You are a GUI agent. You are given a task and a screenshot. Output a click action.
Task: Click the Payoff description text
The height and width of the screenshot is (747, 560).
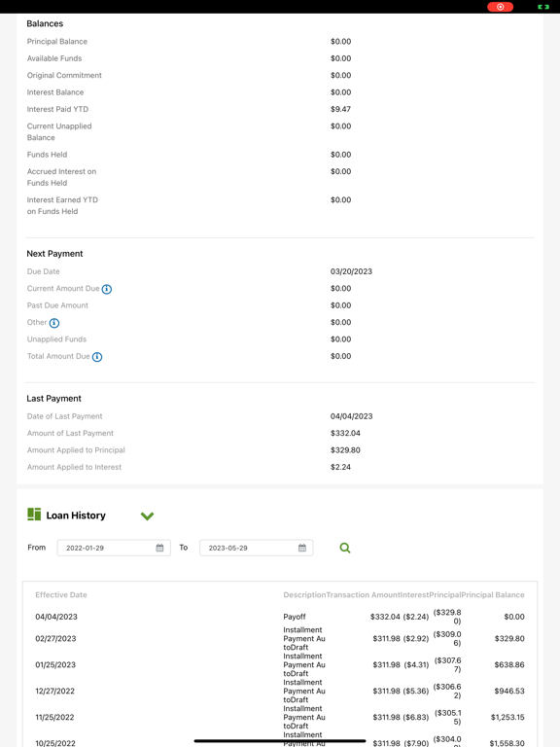tap(295, 617)
